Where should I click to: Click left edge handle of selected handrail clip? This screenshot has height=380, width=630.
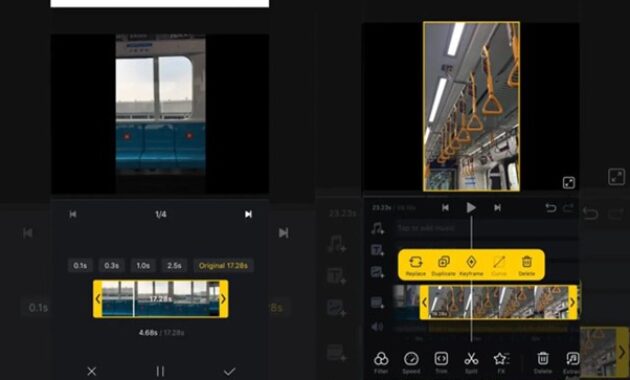[x=424, y=302]
